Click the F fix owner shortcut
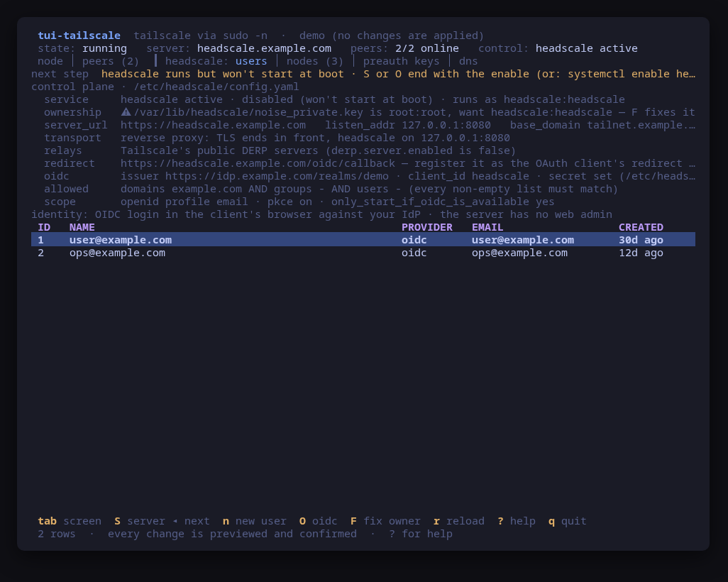Image resolution: width=728 pixels, height=582 pixels. (385, 521)
